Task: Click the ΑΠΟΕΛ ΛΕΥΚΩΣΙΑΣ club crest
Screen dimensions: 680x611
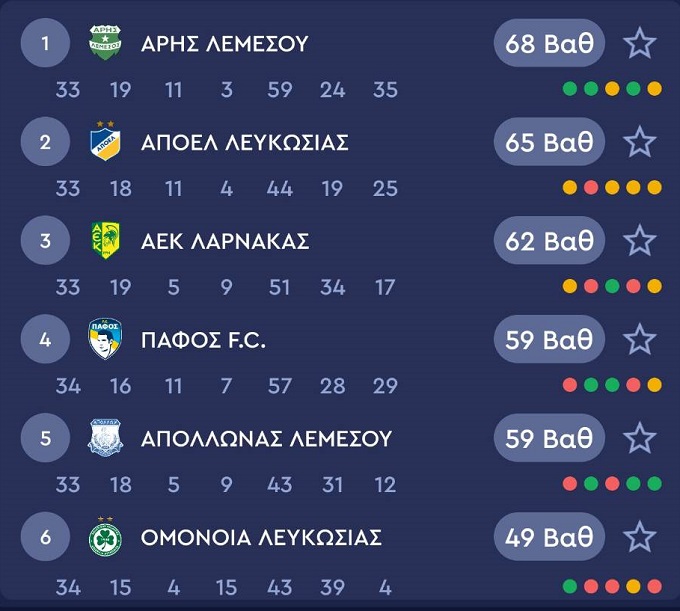Action: click(x=104, y=142)
